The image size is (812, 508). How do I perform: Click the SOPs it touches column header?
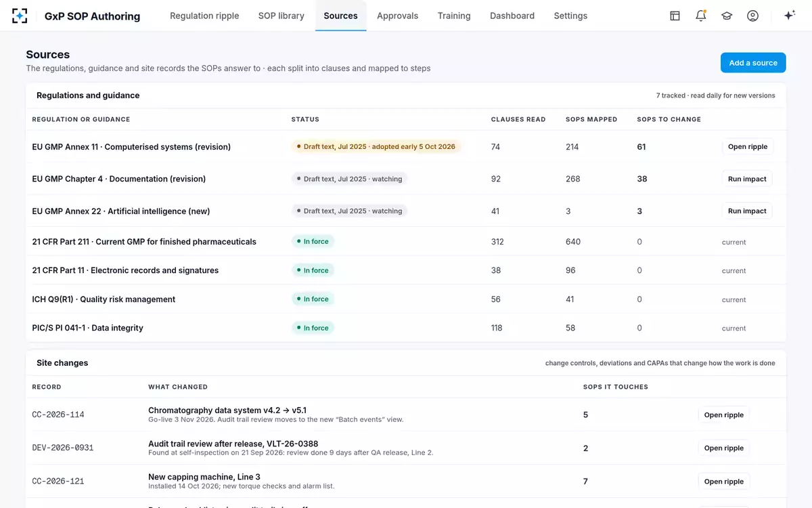[x=616, y=387]
